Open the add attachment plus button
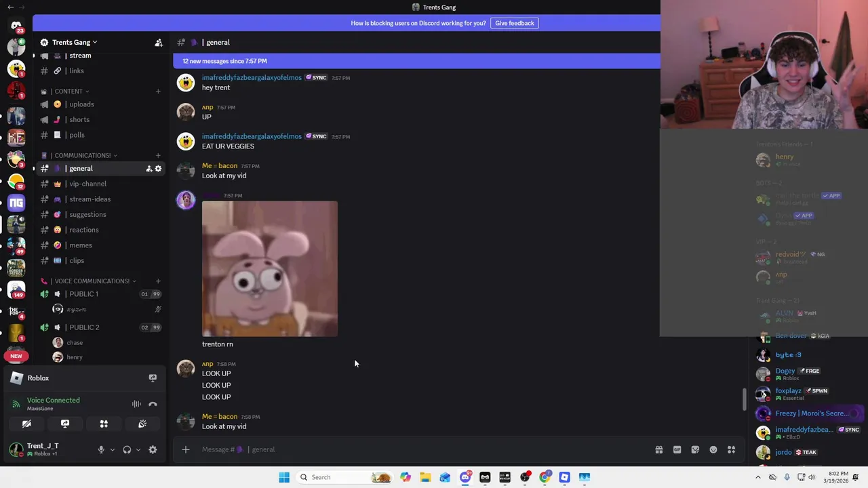 coord(185,449)
